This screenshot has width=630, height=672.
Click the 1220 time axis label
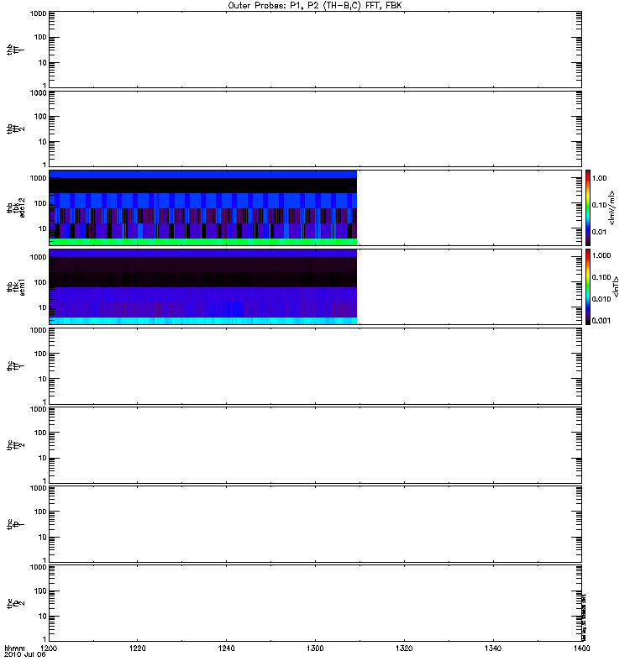[137, 648]
